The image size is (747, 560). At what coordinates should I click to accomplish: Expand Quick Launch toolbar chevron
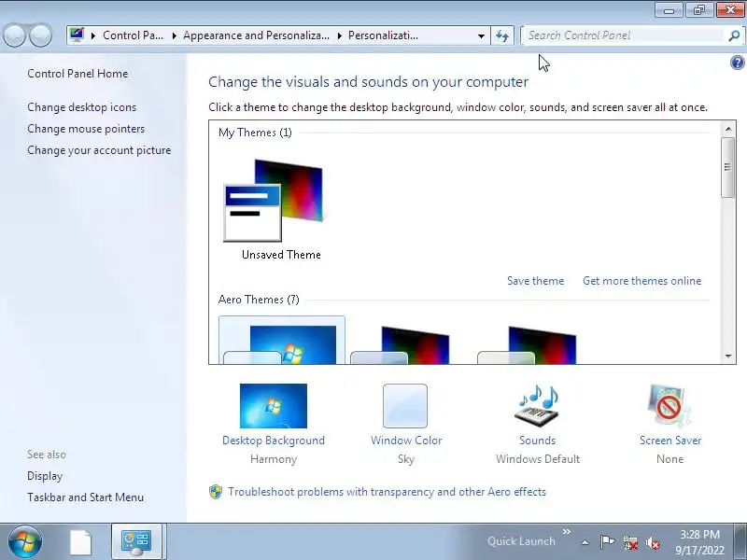567,531
